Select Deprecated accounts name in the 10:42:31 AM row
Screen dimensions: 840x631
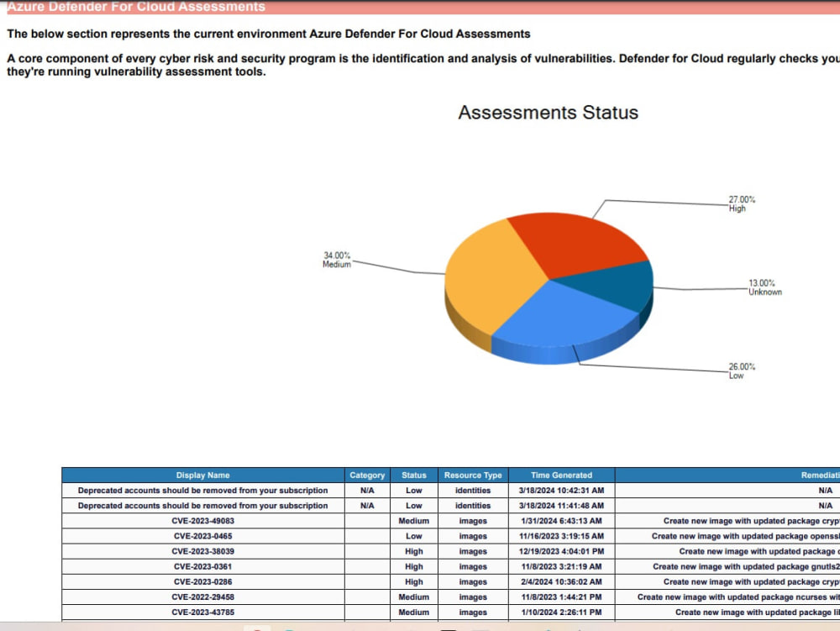tap(203, 490)
